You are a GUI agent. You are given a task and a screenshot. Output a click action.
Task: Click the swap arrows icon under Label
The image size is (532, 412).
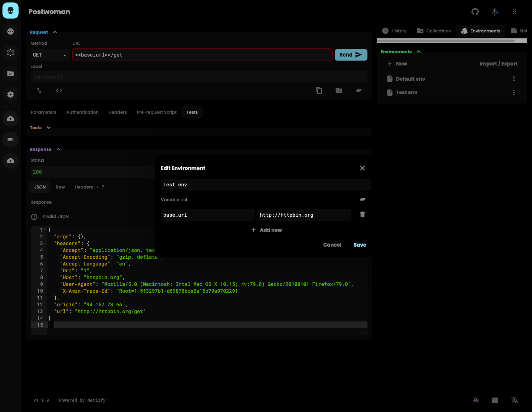[x=39, y=91]
